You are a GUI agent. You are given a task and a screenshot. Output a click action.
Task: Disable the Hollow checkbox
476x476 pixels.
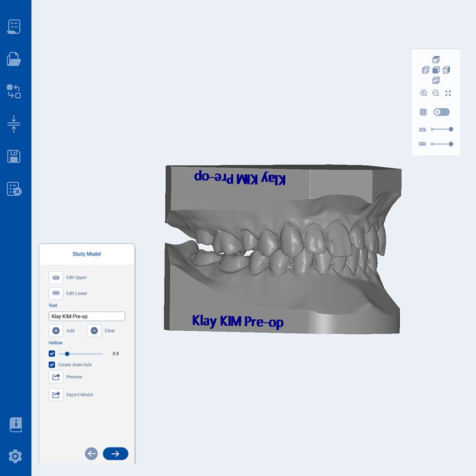52,353
